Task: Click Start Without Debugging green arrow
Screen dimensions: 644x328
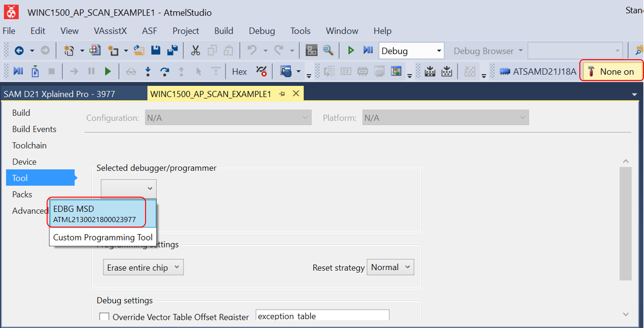Action: pyautogui.click(x=351, y=51)
